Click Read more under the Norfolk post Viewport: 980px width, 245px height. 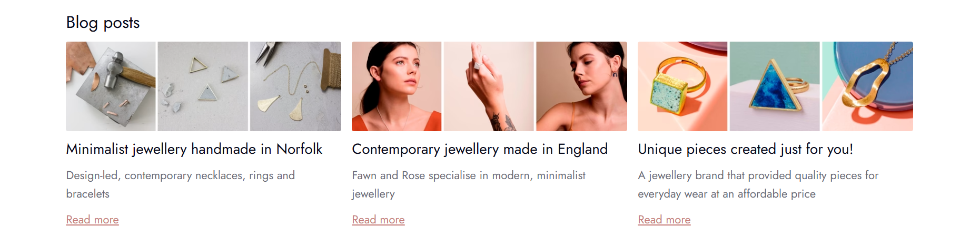click(93, 220)
